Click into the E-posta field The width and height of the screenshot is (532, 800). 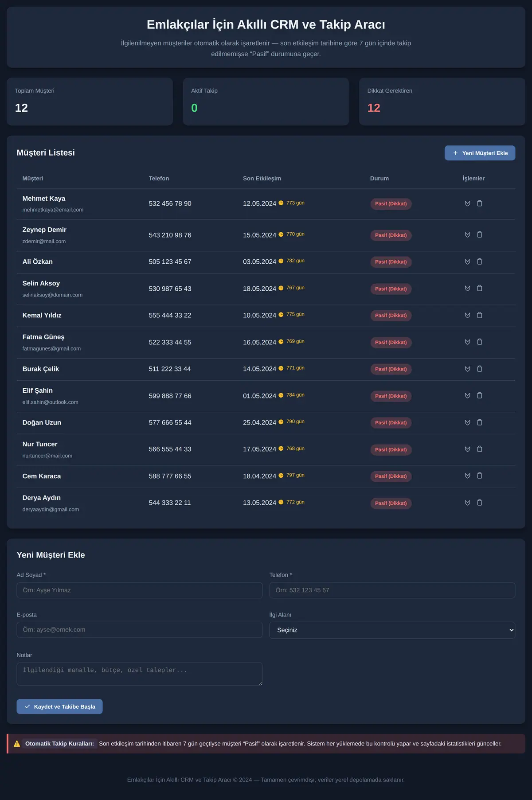point(140,630)
